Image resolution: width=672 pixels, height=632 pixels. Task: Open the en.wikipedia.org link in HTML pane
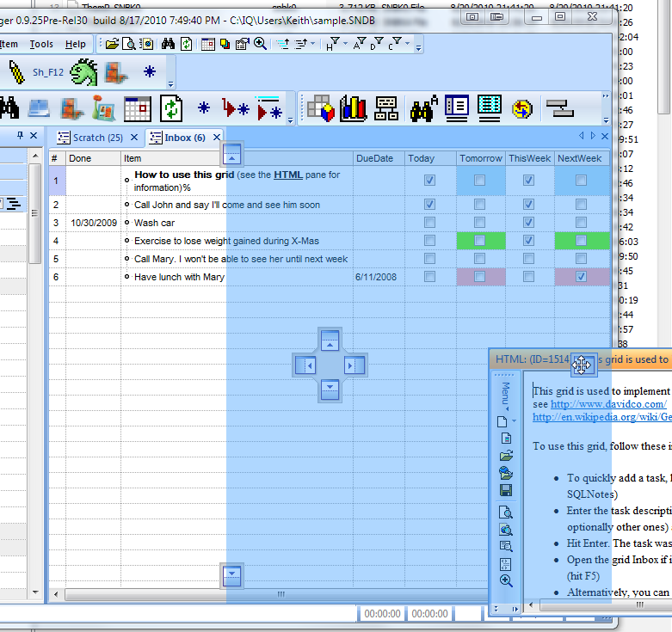[601, 417]
